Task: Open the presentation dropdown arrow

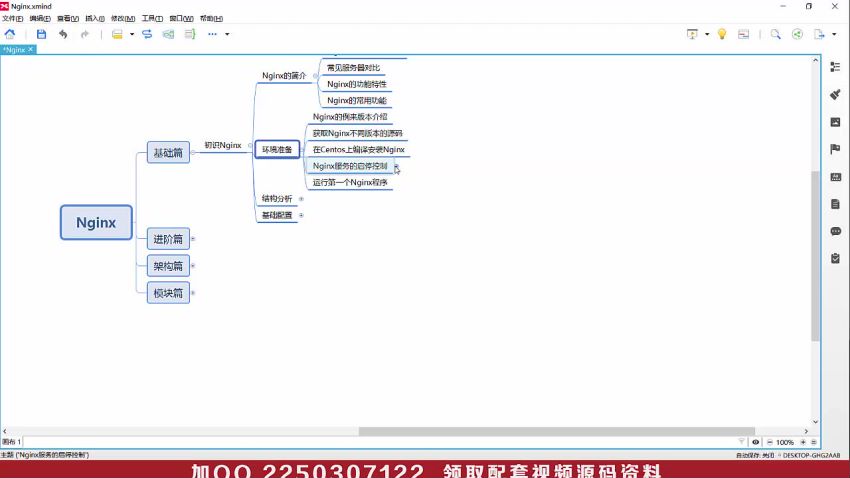Action: tap(707, 34)
